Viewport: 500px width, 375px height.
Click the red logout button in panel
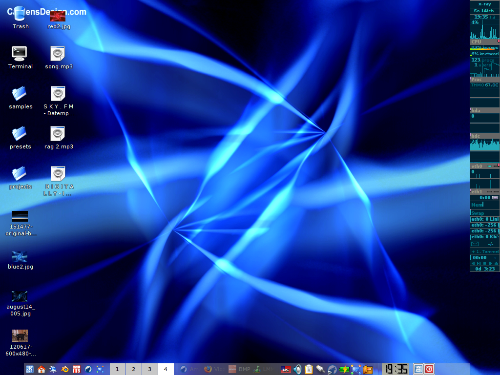[429, 369]
